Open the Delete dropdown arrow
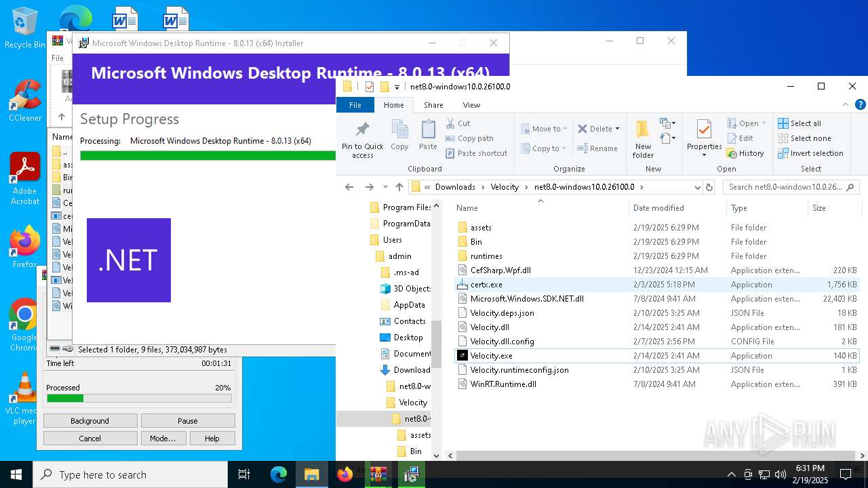The image size is (868, 488). 618,129
